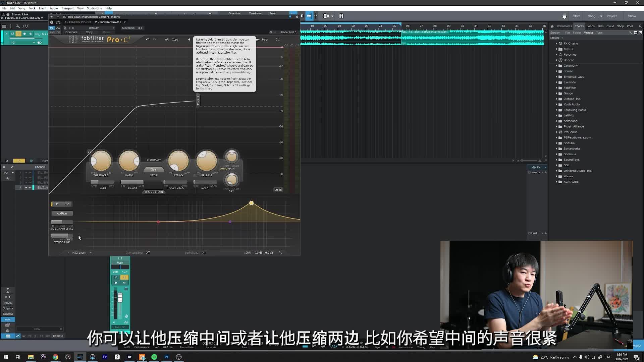Click the browser home icon

tap(552, 26)
